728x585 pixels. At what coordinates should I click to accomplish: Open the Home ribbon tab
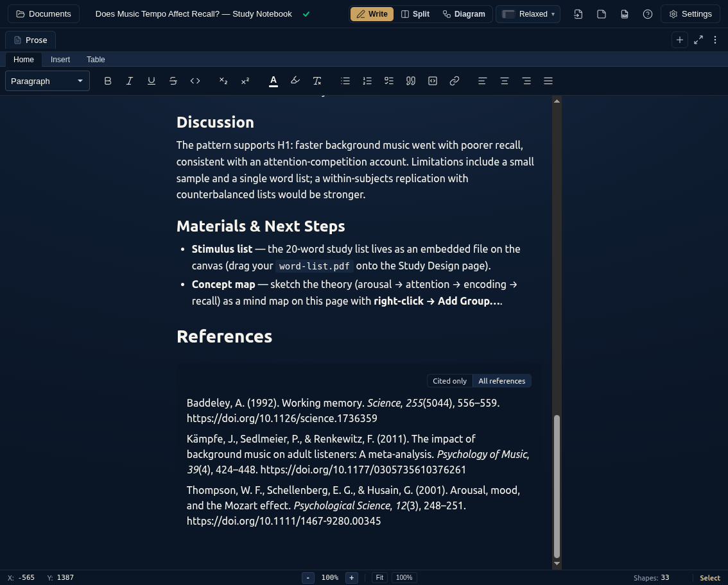click(24, 60)
